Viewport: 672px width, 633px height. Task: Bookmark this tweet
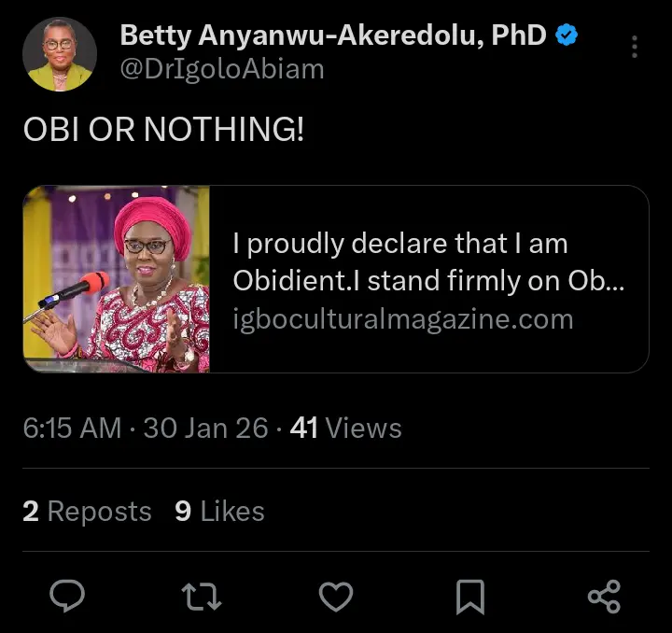[x=469, y=596]
